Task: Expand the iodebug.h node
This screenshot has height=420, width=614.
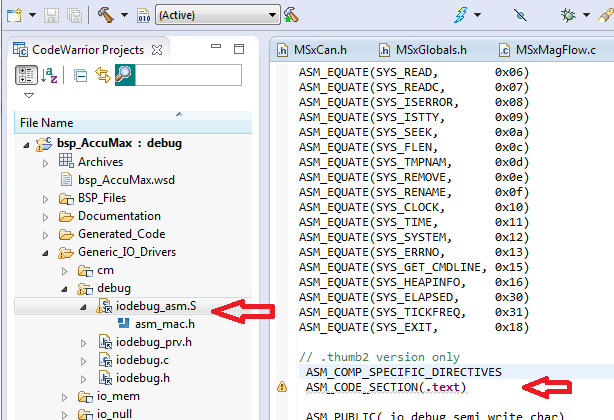Action: 83,379
